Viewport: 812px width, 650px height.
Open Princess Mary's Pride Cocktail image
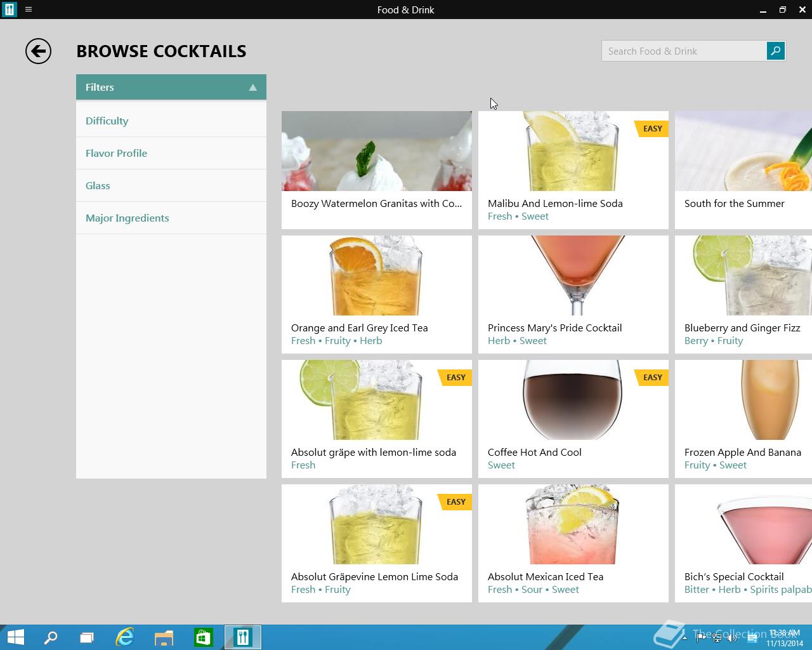click(x=573, y=275)
